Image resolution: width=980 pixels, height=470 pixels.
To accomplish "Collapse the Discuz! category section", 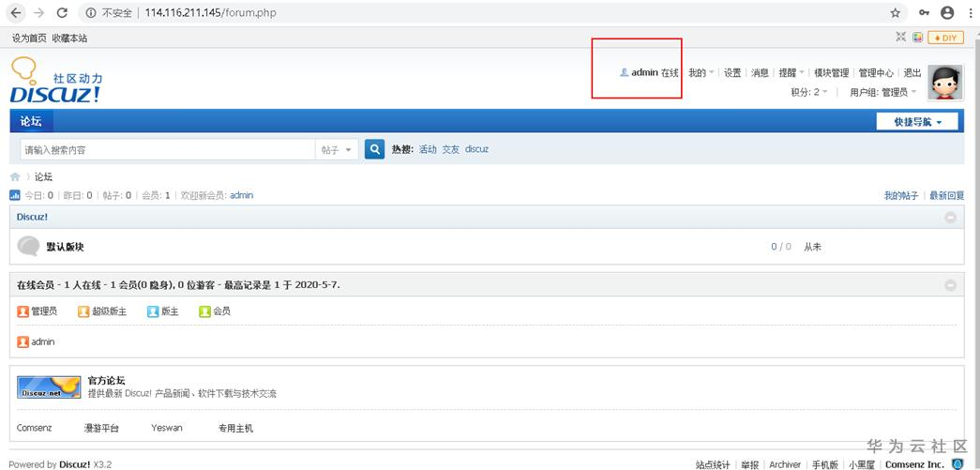I will tap(950, 217).
